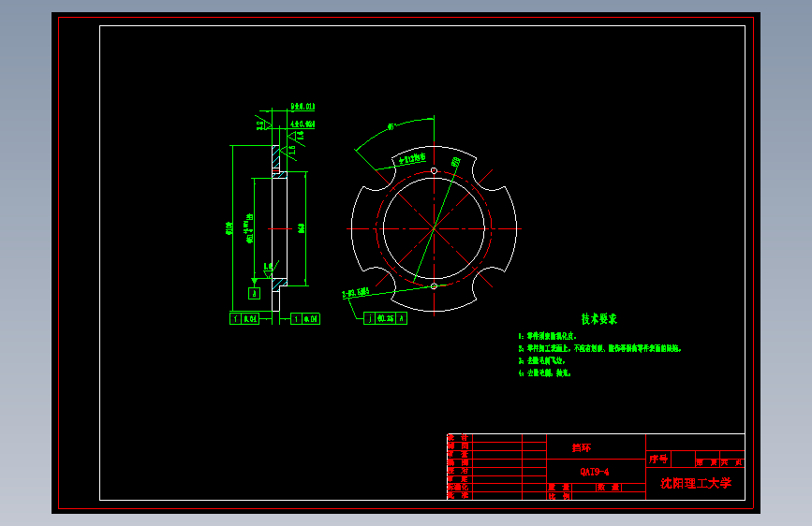Select the second technical requirement line
Screen dimensions: 812x526
[600, 348]
